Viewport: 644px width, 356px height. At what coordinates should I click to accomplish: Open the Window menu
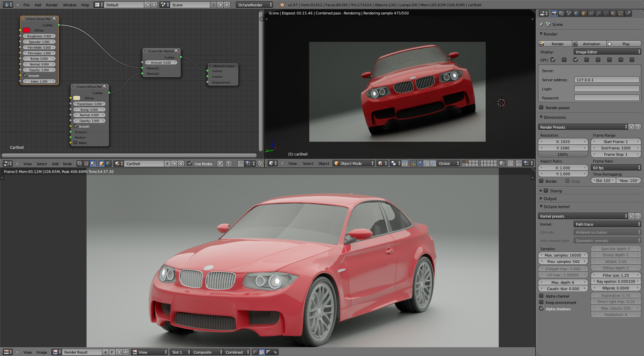click(x=69, y=5)
